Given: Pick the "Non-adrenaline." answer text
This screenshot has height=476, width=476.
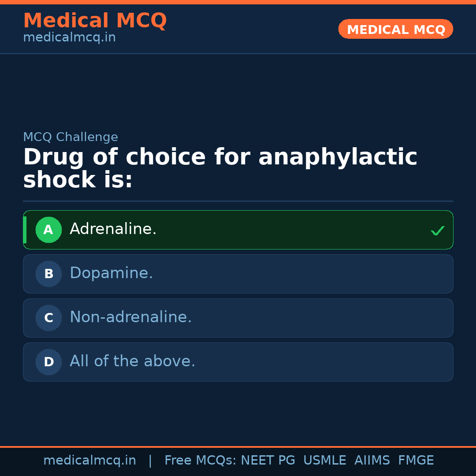Looking at the screenshot, I should 131,317.
